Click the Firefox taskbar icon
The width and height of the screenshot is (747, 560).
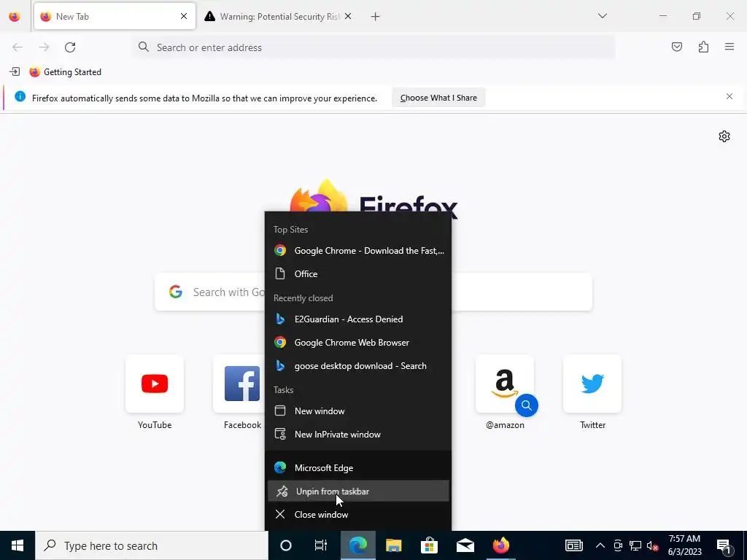(500, 545)
